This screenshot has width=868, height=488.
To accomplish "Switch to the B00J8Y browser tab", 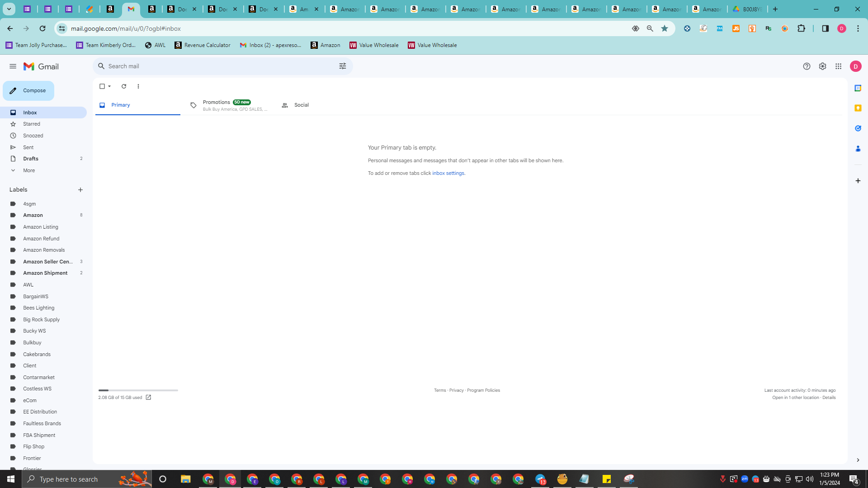I will point(748,9).
